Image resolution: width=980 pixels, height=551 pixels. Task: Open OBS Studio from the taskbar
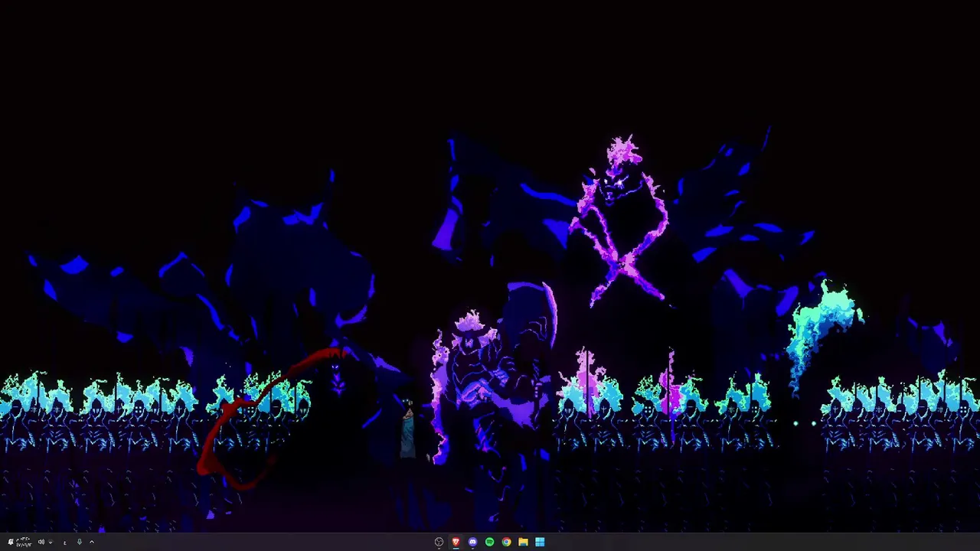439,542
